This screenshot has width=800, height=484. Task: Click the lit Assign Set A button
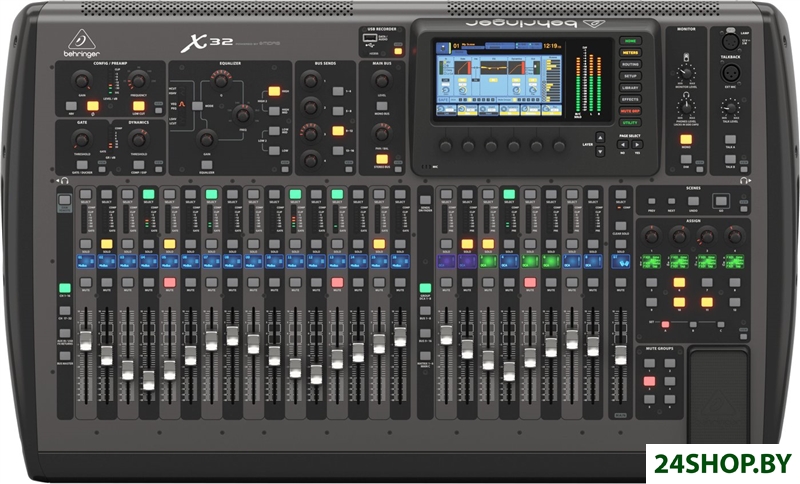[665, 324]
